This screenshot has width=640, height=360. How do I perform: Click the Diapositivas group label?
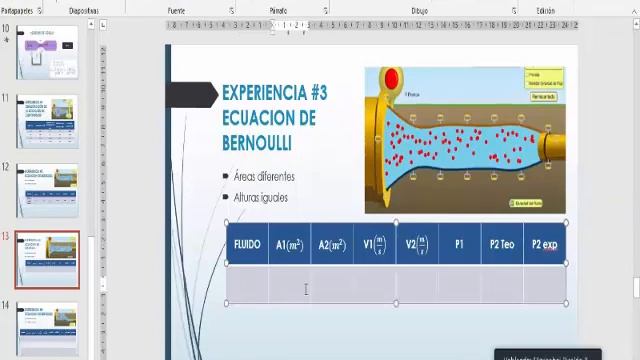tap(84, 11)
